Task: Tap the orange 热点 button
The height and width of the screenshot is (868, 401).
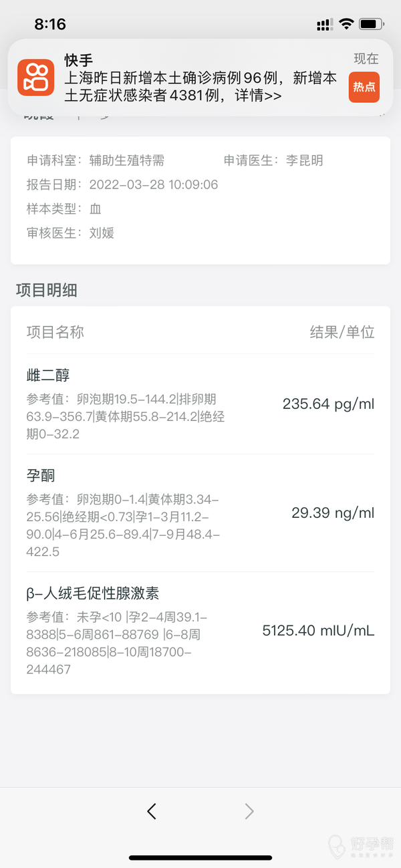Action: tap(364, 87)
